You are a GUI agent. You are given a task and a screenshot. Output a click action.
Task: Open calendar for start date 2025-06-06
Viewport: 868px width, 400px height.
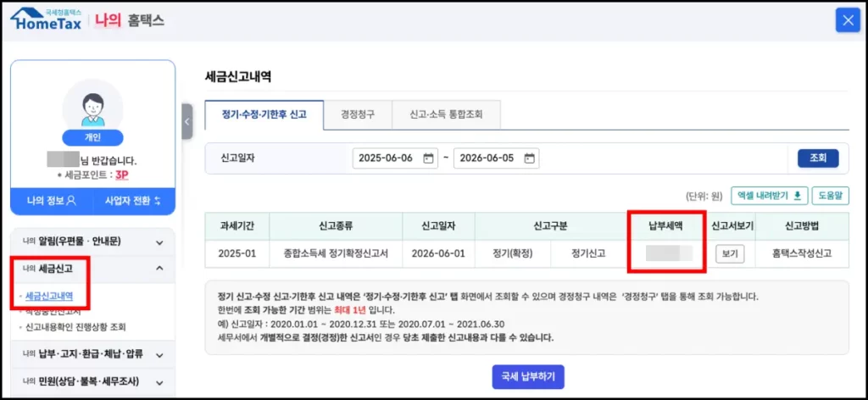(x=428, y=158)
